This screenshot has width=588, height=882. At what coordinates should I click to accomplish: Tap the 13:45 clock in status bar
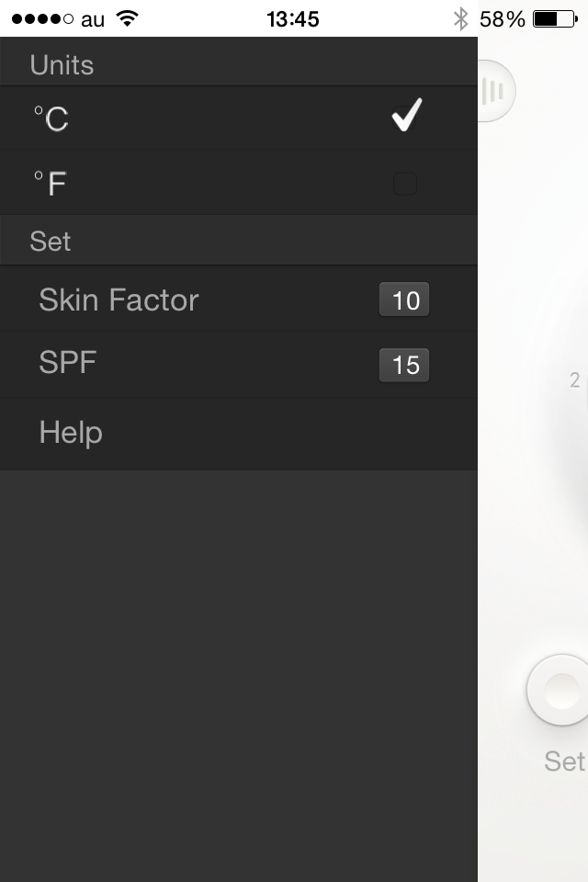coord(292,19)
